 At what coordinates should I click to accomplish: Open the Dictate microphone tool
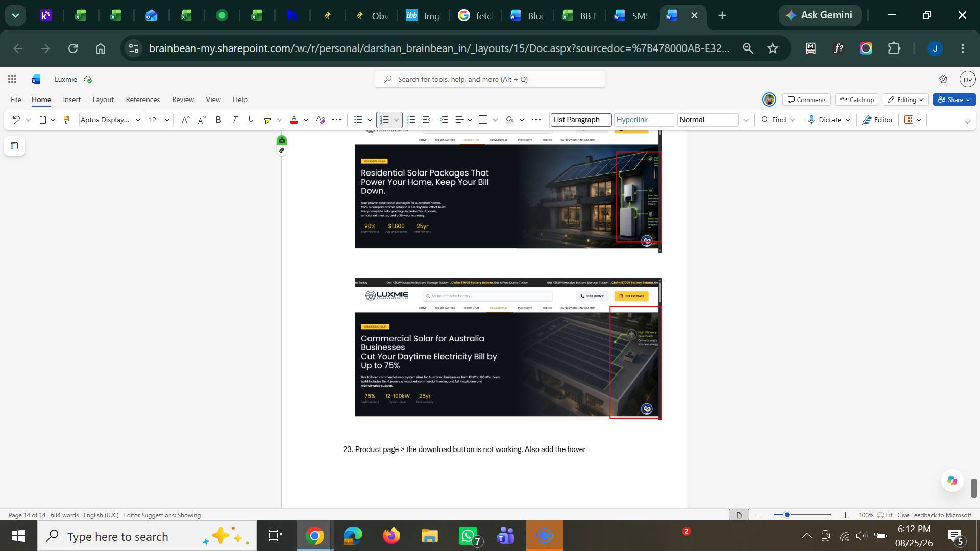click(811, 120)
